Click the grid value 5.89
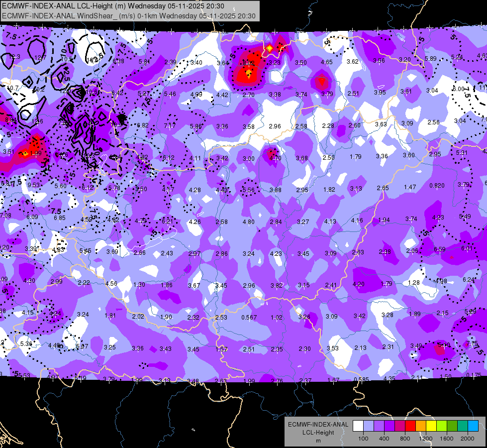The image size is (487, 448). (430, 58)
